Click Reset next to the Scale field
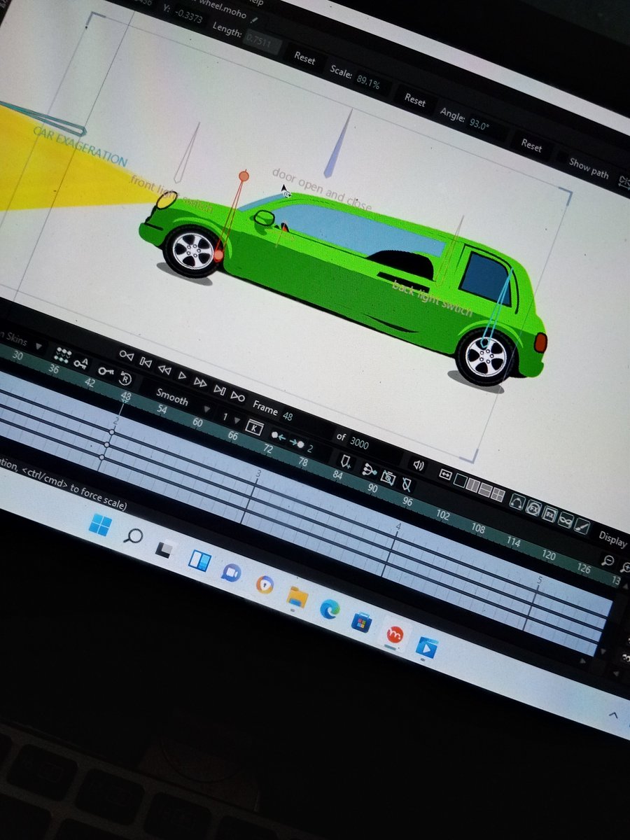The image size is (630, 840). [x=415, y=100]
